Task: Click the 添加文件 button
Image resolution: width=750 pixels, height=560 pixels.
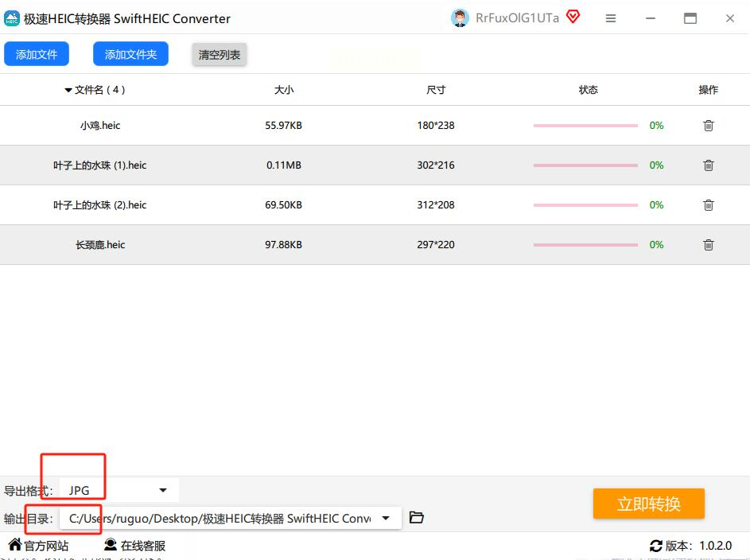Action: click(x=37, y=54)
